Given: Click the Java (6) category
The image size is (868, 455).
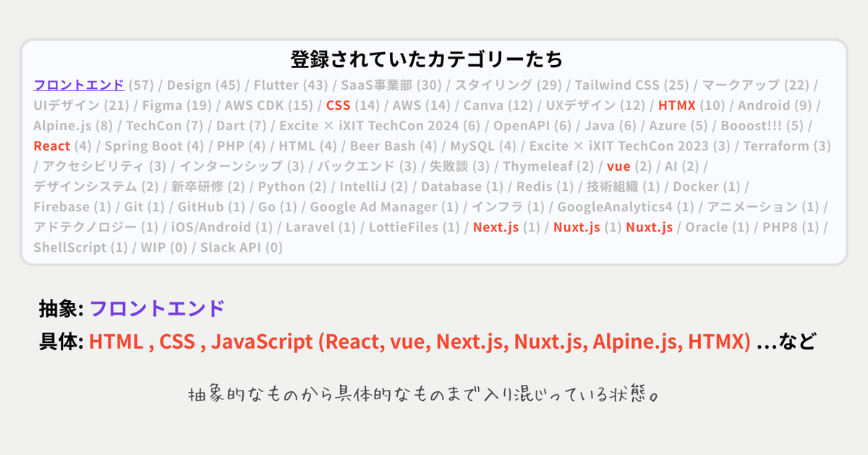Looking at the screenshot, I should [610, 126].
